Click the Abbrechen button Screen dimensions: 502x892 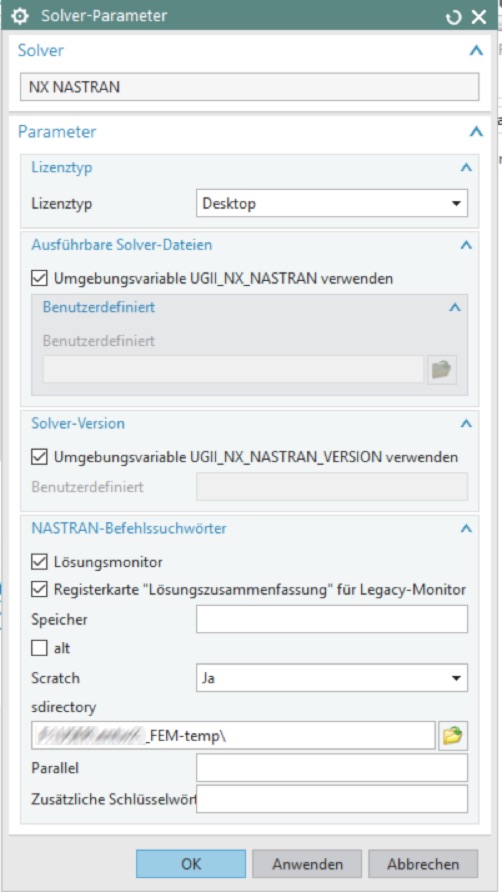point(423,864)
